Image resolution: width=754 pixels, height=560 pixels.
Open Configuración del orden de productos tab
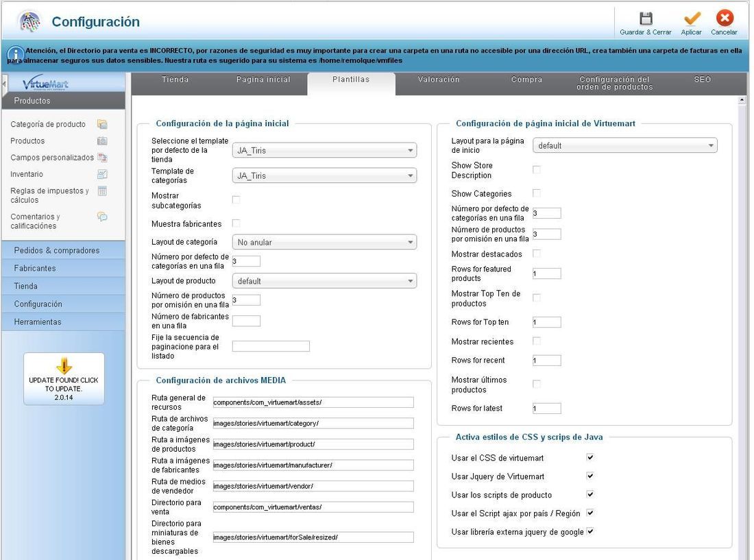[615, 83]
